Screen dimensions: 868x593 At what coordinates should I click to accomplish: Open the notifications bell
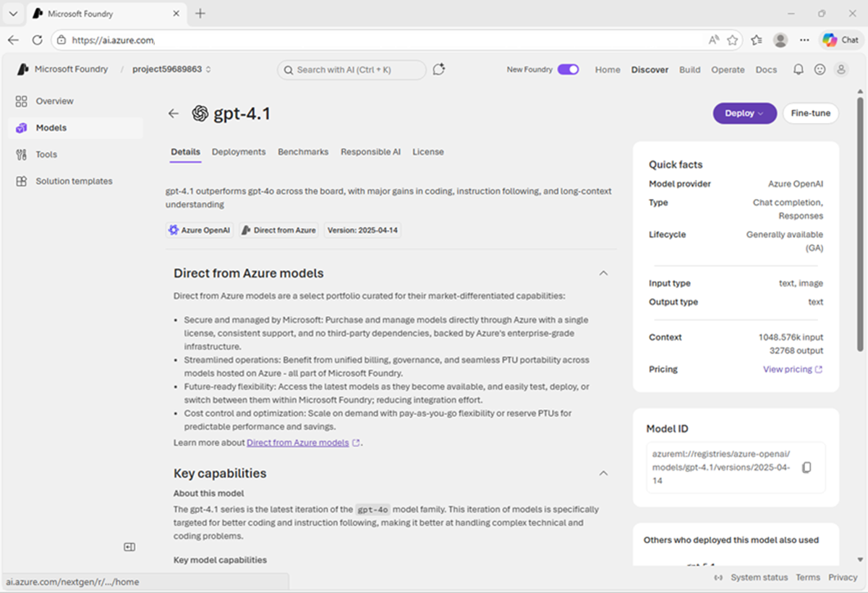tap(799, 69)
